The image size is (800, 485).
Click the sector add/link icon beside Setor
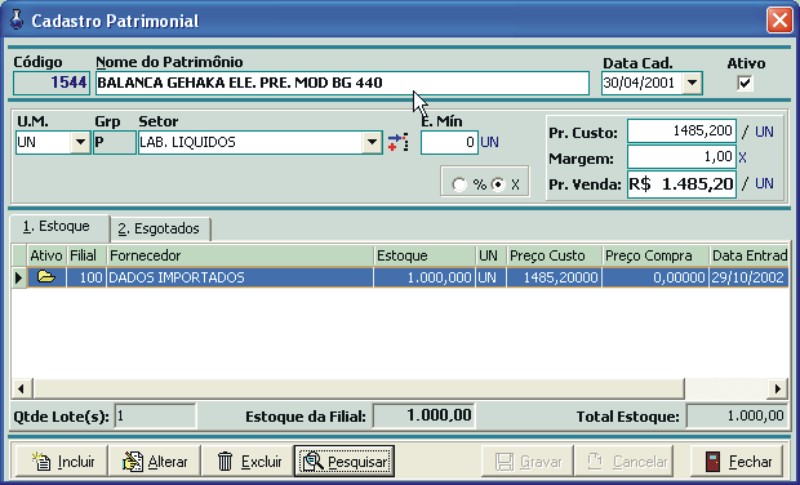click(x=398, y=142)
